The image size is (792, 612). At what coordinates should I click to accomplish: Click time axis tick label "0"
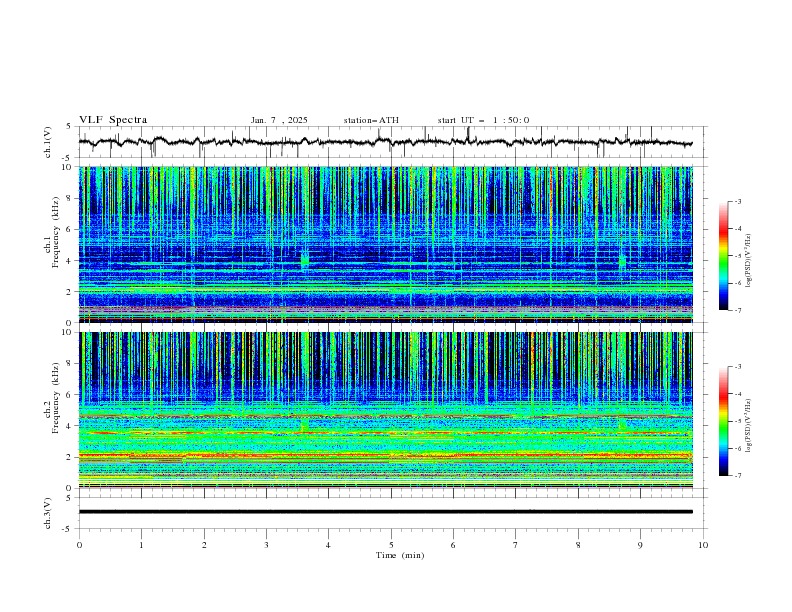pos(79,545)
